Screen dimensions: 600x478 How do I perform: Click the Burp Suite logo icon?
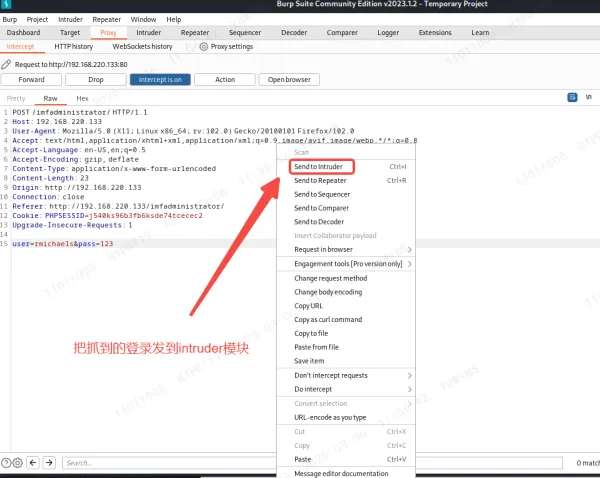tap(6, 4)
